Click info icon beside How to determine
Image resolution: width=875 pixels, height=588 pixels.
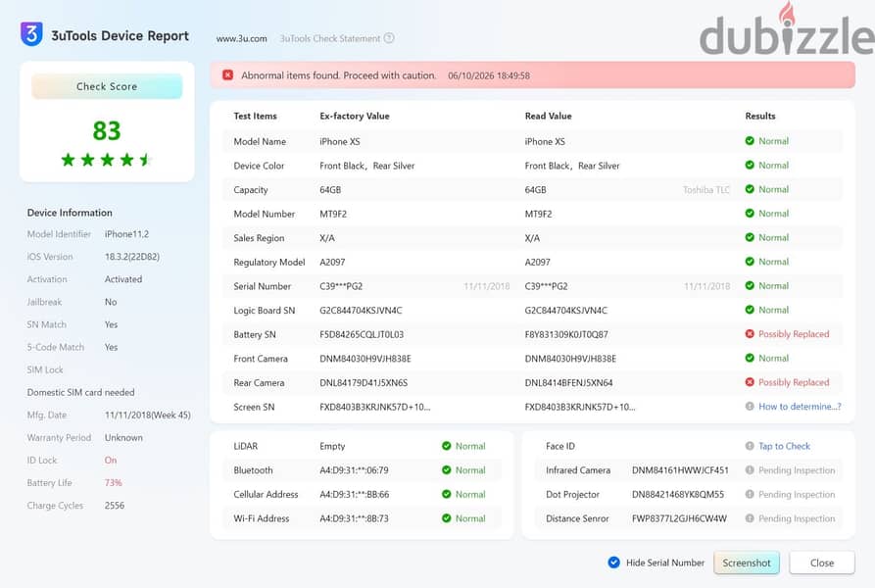point(750,406)
